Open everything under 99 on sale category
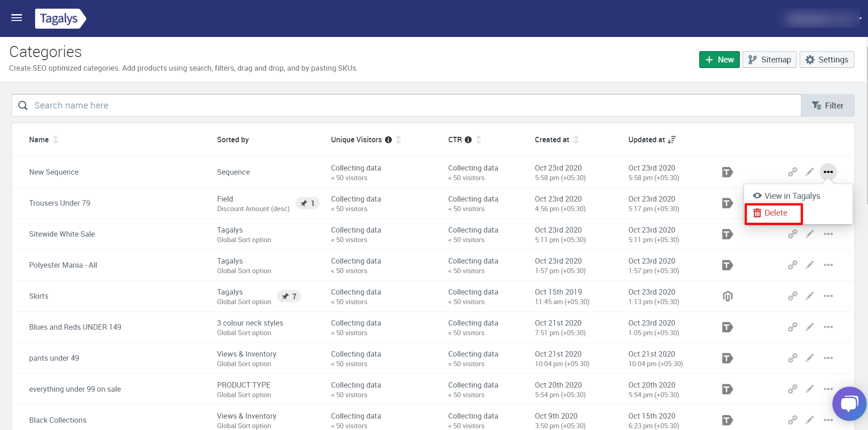The image size is (868, 430). (75, 389)
